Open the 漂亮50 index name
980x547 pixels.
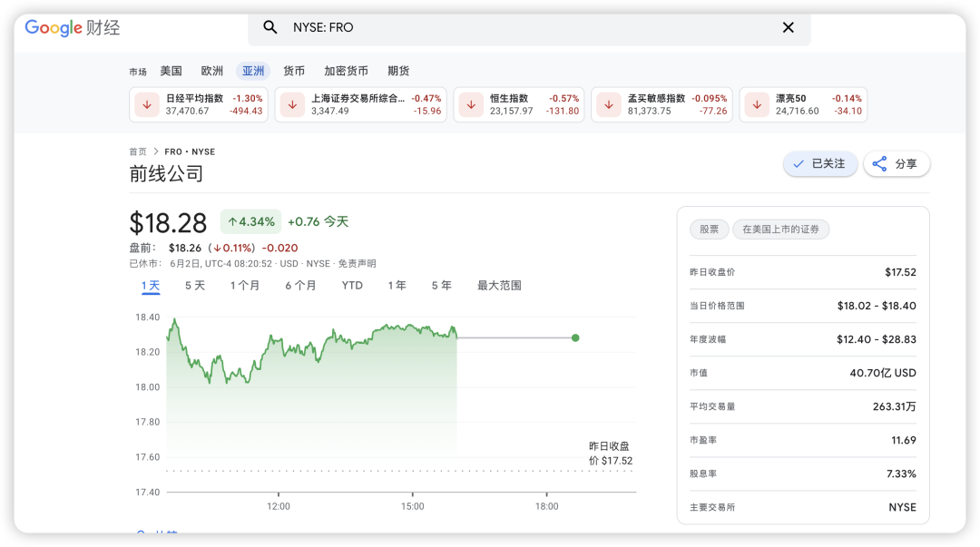(x=790, y=98)
